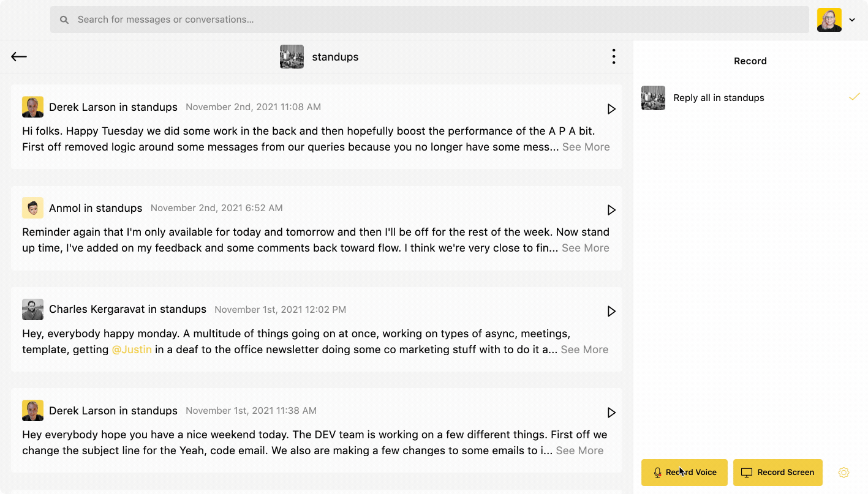The height and width of the screenshot is (494, 868).
Task: Select the checkmark next to Reply all
Action: point(855,97)
